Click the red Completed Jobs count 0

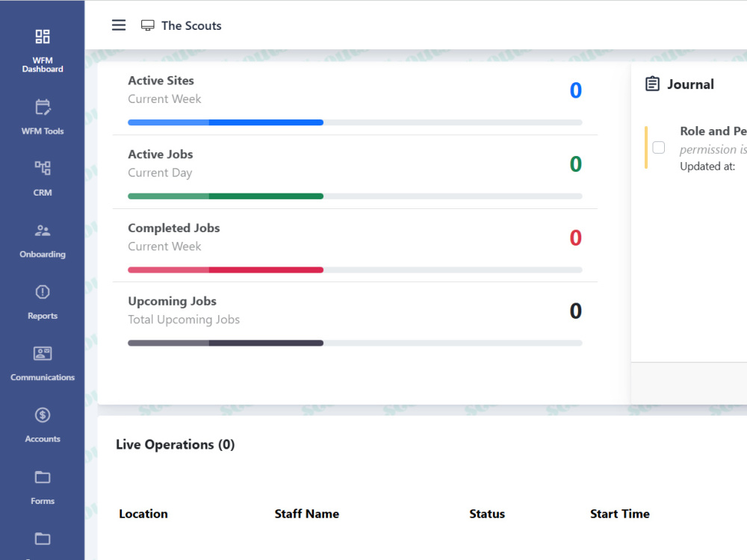575,237
